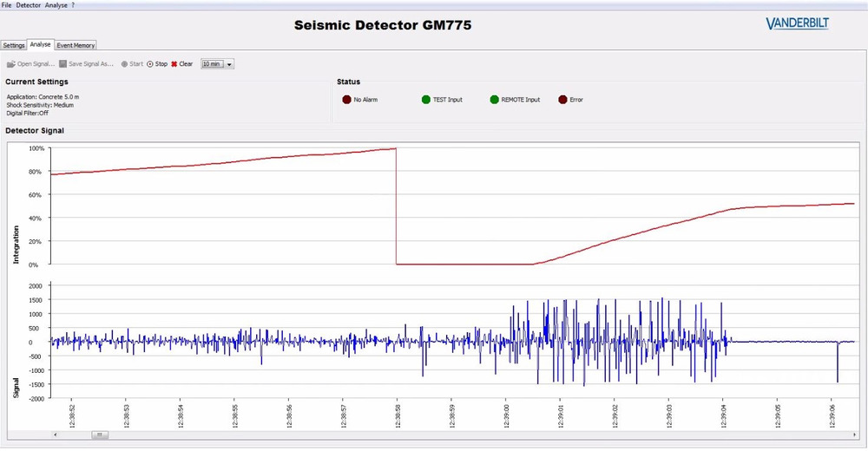This screenshot has width=868, height=451.
Task: Open the Analyse menu
Action: [x=56, y=4]
